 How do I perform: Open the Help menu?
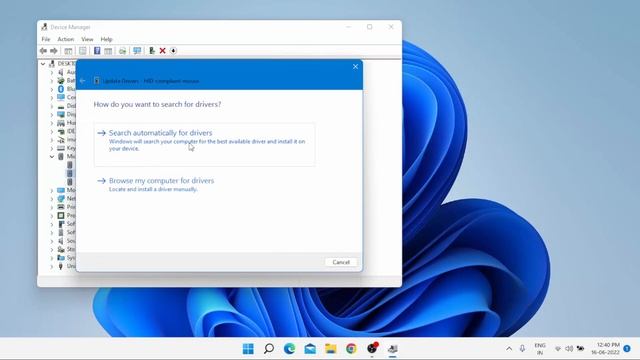pos(106,39)
